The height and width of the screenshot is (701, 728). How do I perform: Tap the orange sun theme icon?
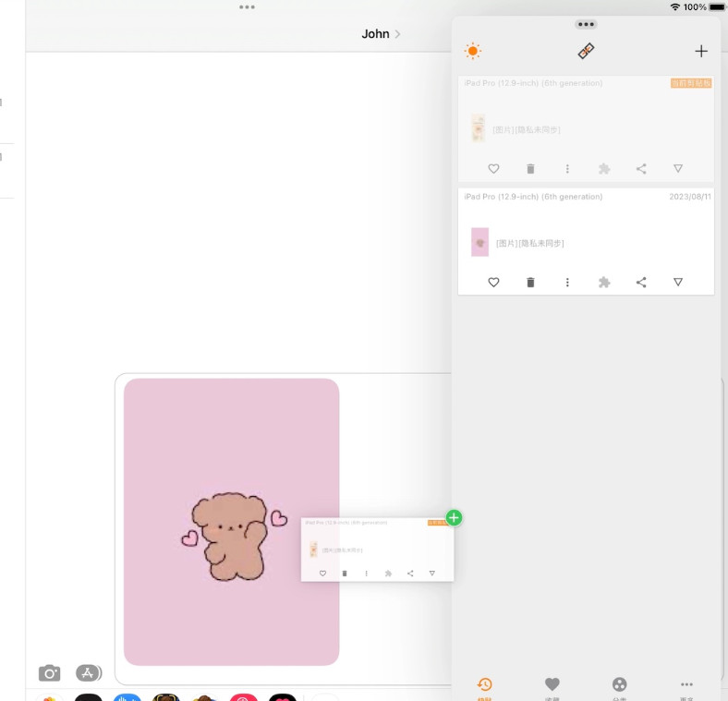click(x=473, y=51)
